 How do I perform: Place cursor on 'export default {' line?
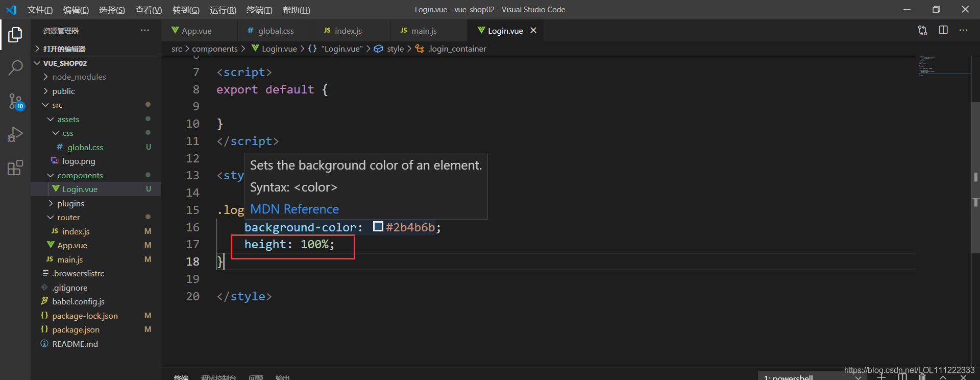[272, 89]
